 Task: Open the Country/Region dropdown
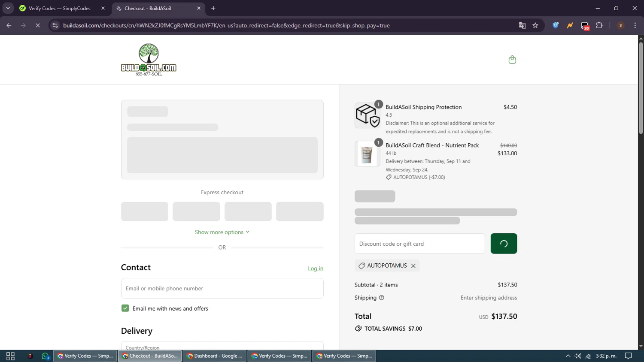click(x=222, y=346)
